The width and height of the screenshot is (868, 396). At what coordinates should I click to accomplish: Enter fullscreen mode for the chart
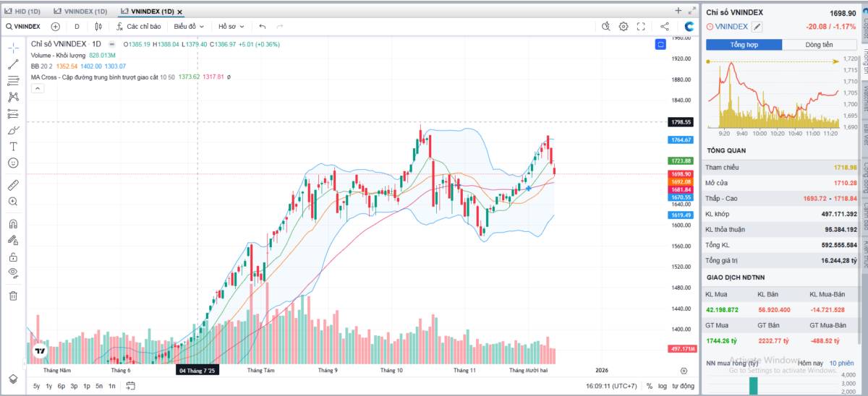point(641,27)
